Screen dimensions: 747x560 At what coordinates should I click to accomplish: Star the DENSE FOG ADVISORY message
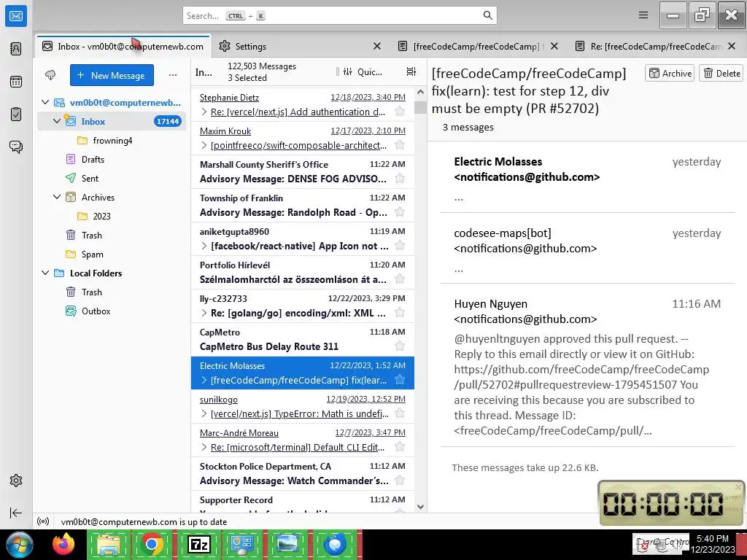[400, 179]
